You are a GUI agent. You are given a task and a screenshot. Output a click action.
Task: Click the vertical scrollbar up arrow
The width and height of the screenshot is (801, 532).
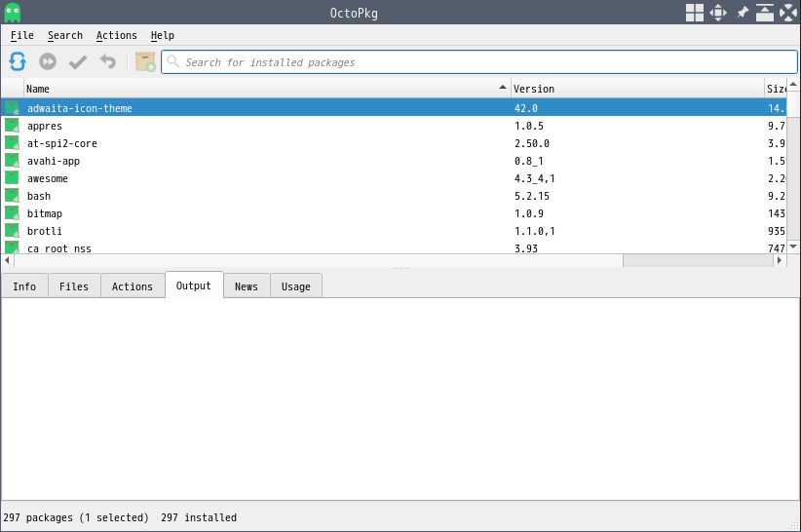[x=793, y=84]
